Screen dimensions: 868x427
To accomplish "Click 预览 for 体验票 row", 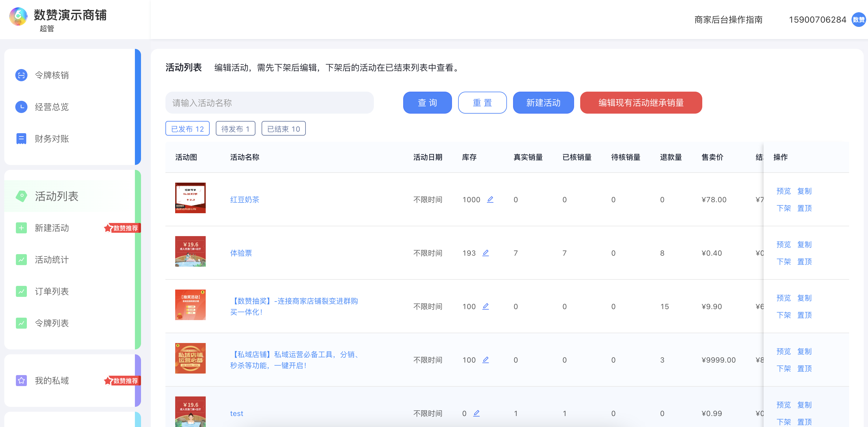I will [783, 244].
